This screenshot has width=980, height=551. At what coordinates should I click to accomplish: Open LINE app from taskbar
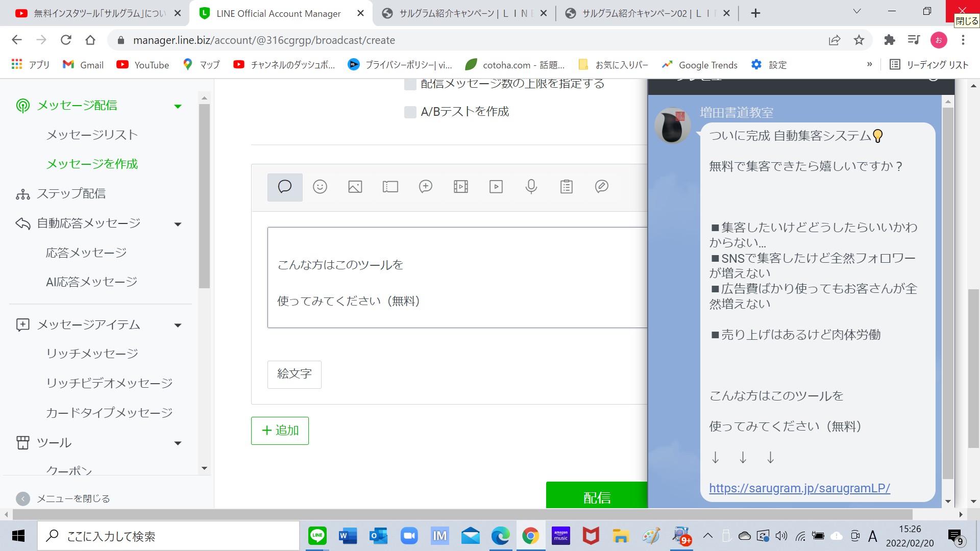(317, 536)
